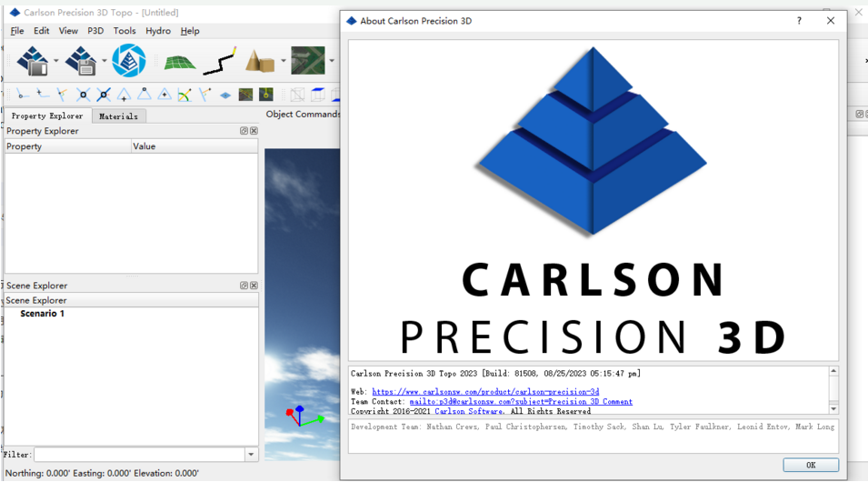868x482 pixels.
Task: Click the Value column header
Action: (x=195, y=146)
